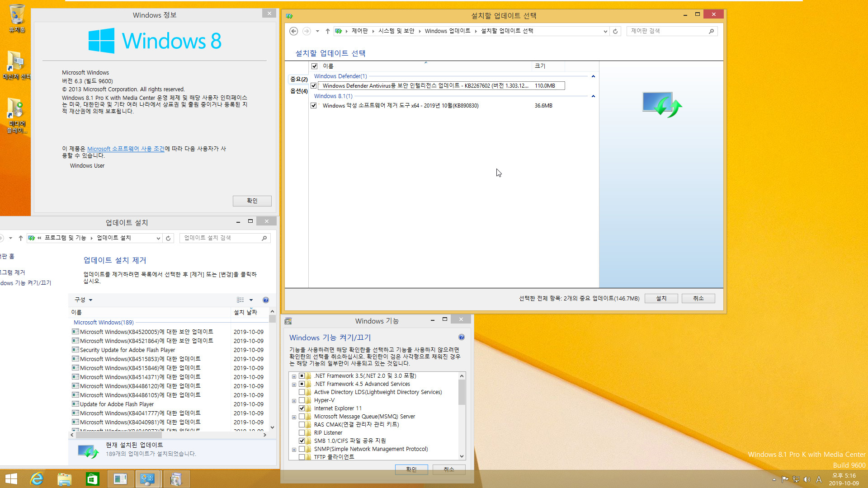Expand the SNMP tree node

[294, 450]
